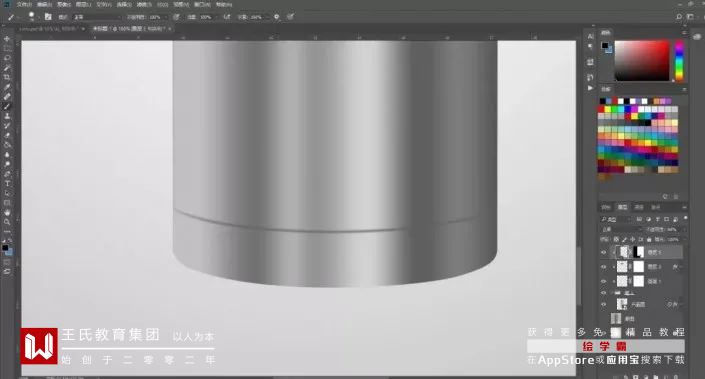Viewport: 705px width, 379px height.
Task: Open the Layer menu
Action: tap(84, 4)
